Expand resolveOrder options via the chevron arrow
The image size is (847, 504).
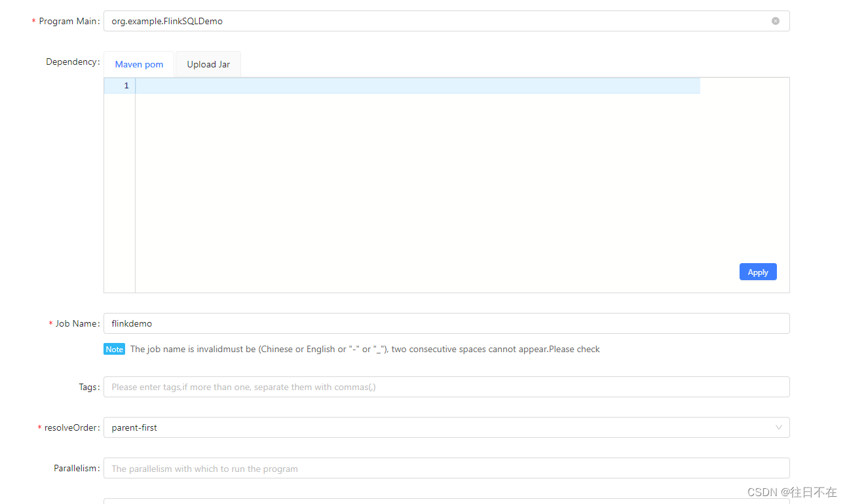(779, 427)
